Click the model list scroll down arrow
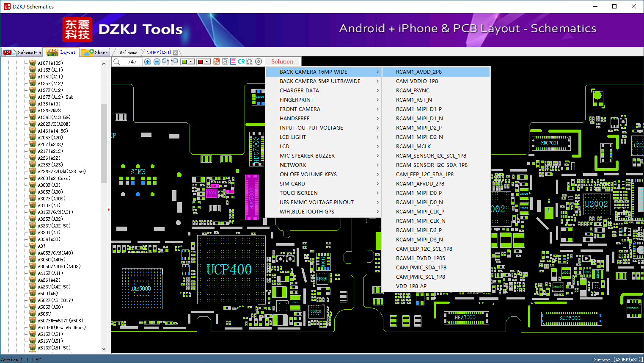Image resolution: width=644 pixels, height=363 pixels. (x=104, y=349)
